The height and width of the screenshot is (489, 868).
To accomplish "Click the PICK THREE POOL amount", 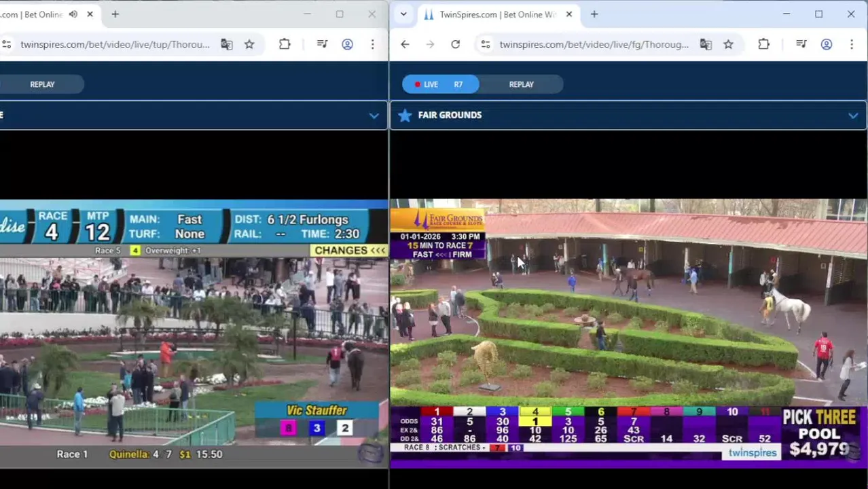I will [x=820, y=449].
